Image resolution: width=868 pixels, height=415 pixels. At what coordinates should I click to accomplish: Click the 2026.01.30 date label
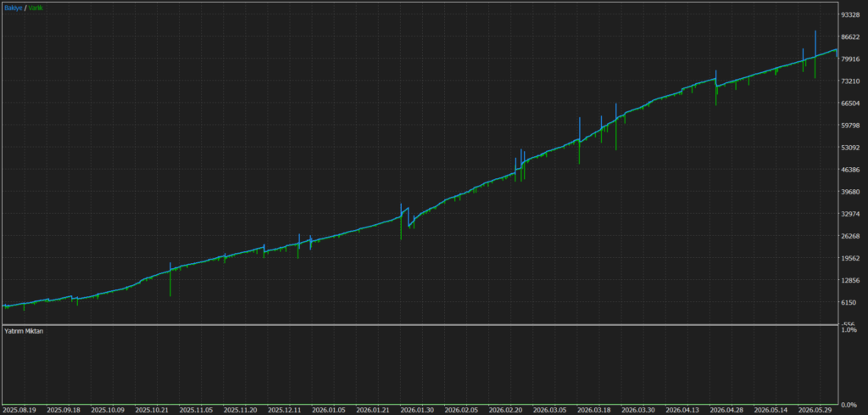[x=417, y=410]
